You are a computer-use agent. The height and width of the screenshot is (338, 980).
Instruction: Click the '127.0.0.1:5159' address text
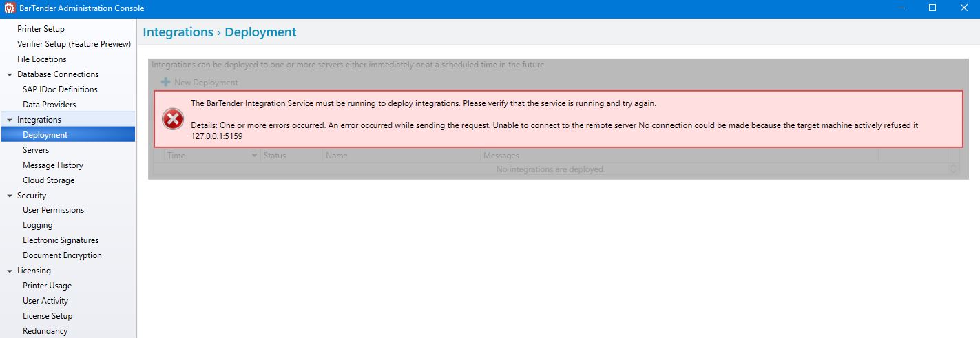(217, 136)
